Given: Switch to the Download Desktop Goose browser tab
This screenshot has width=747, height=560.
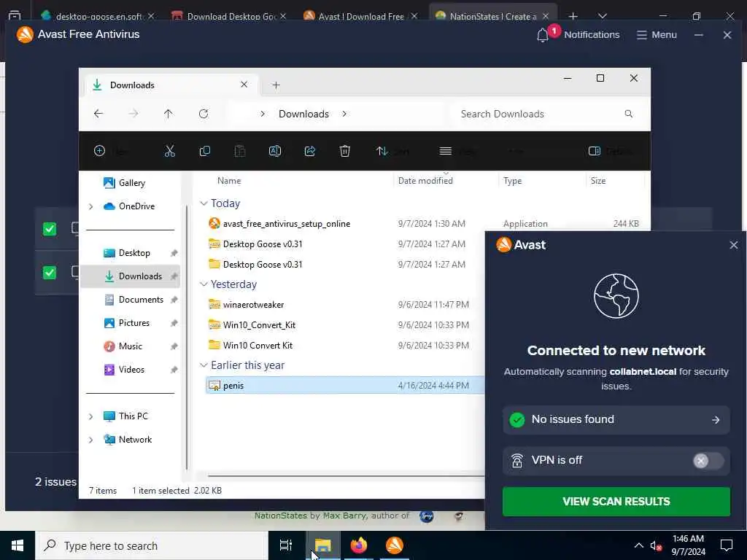Looking at the screenshot, I should tap(230, 16).
